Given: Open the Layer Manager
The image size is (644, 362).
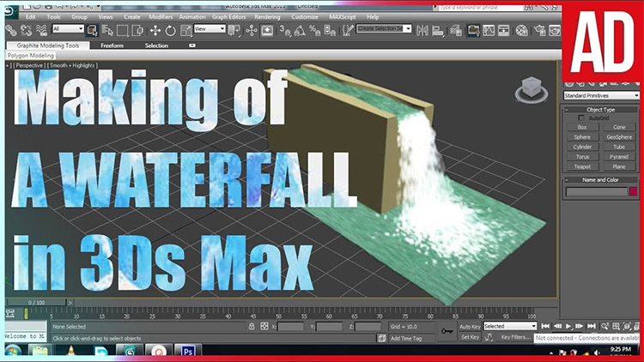Looking at the screenshot, I should pos(455,30).
